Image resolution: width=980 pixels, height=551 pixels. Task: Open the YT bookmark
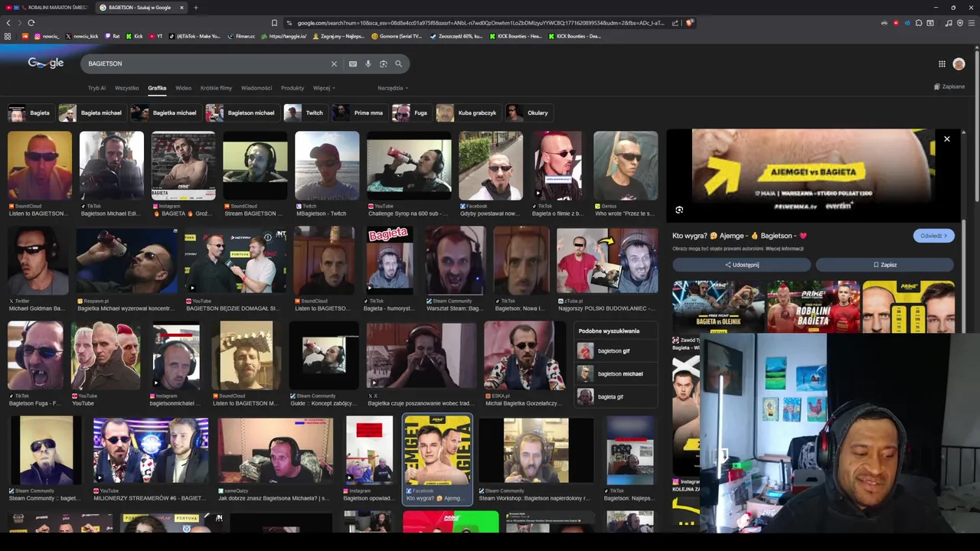(x=155, y=36)
